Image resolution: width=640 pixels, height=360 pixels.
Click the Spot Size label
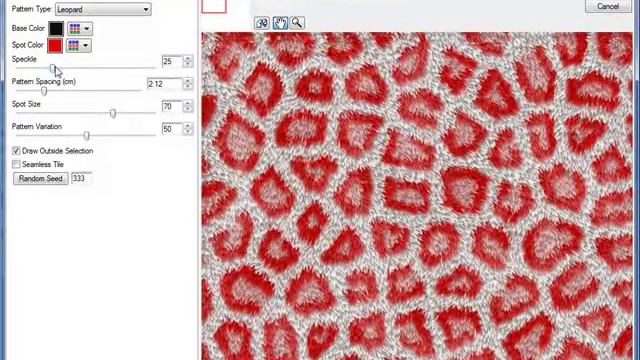coord(26,104)
